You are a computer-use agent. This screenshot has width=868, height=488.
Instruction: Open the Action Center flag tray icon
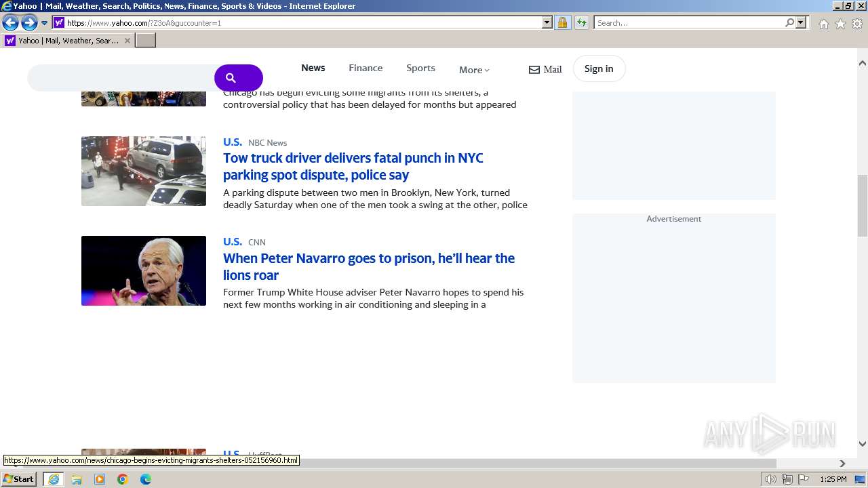(x=804, y=479)
